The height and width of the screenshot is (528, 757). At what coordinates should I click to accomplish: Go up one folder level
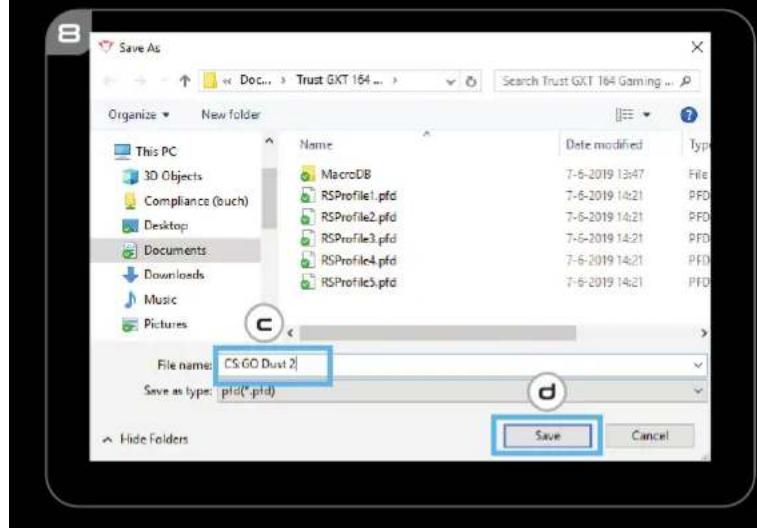click(x=184, y=81)
